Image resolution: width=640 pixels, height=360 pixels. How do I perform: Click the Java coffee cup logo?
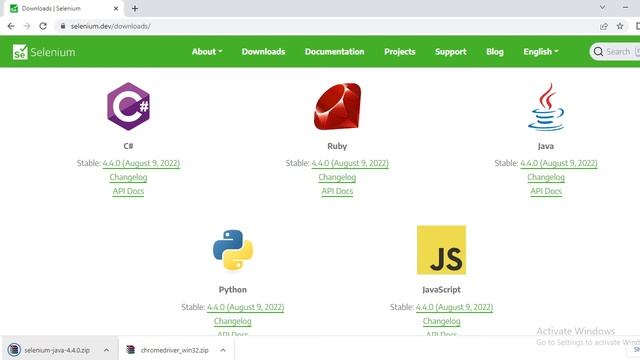546,107
